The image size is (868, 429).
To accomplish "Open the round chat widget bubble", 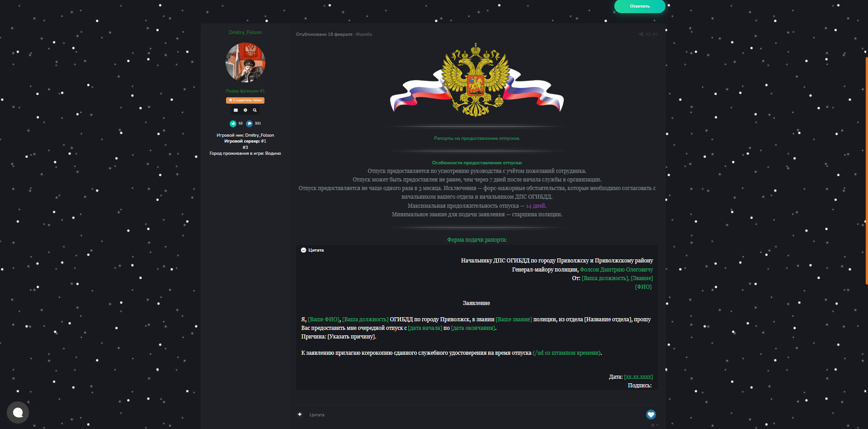I will [18, 412].
